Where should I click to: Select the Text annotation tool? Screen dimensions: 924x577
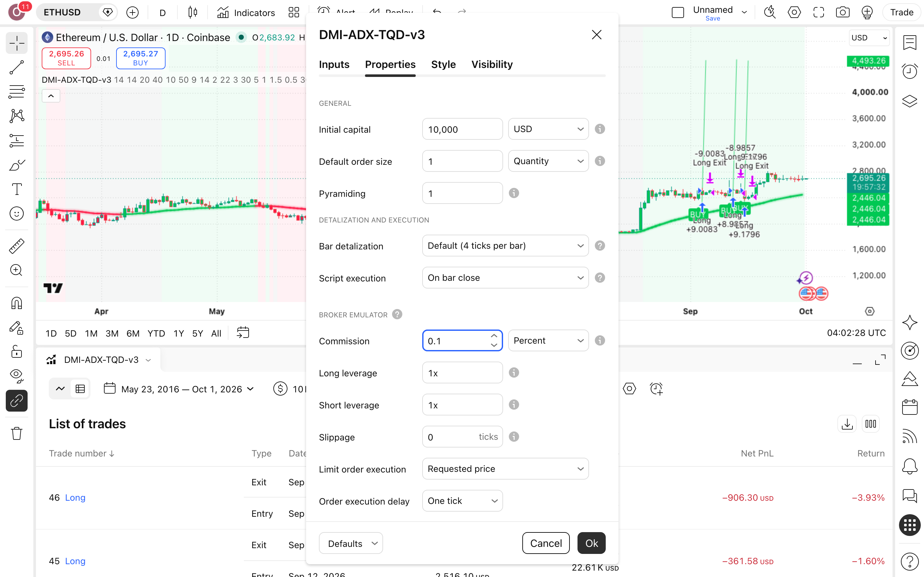coord(16,189)
